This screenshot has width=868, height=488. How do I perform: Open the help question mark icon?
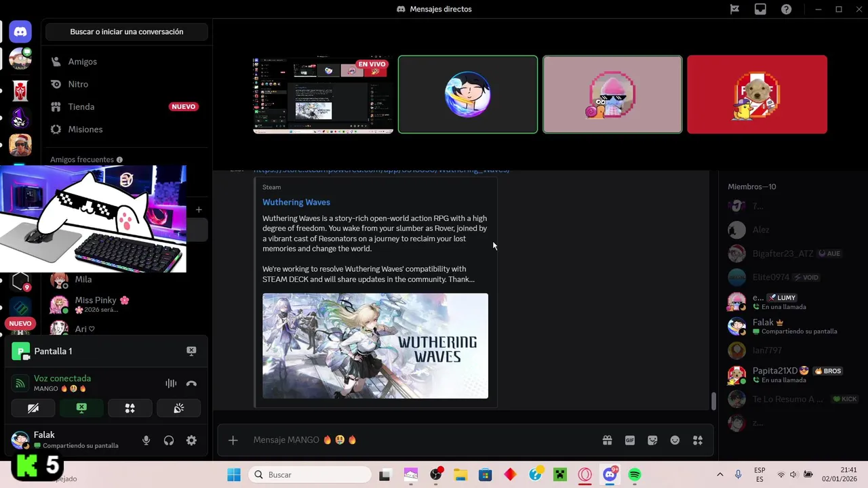(x=786, y=9)
